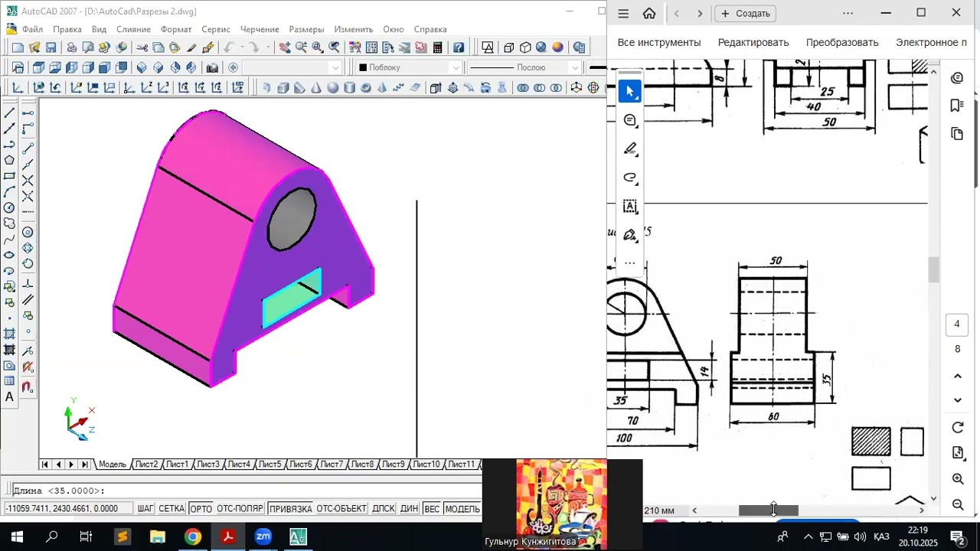Open the Черчение menu
Viewport: 980px width, 551px height.
pos(260,29)
